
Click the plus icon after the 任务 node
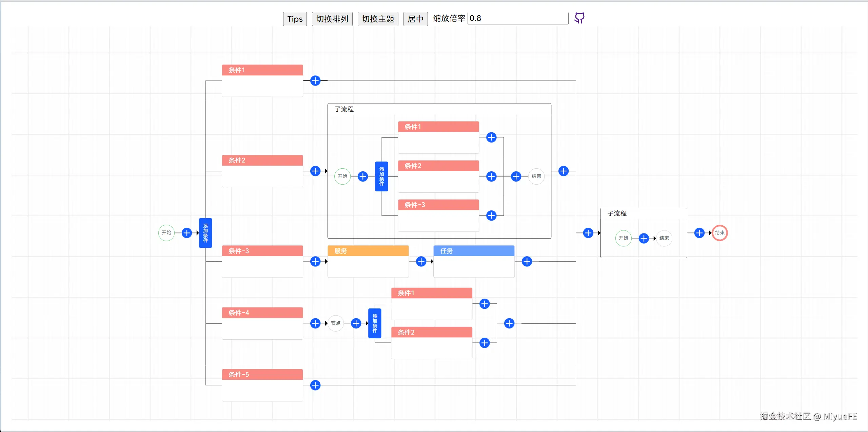(526, 261)
